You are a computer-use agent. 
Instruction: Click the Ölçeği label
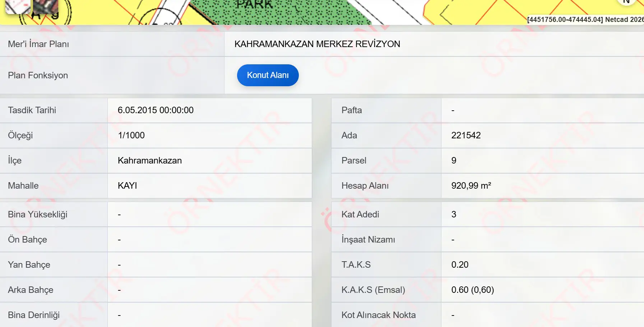point(20,135)
